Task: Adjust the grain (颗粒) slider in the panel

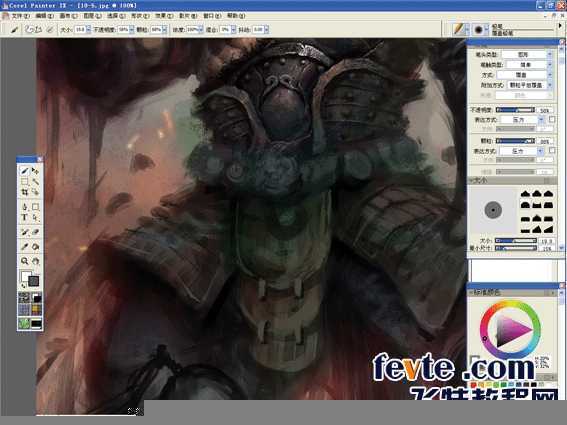Action: pyautogui.click(x=515, y=141)
